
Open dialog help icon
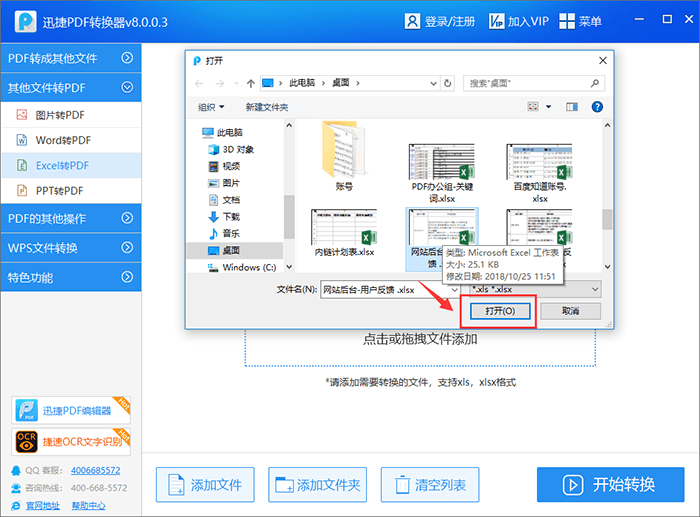(x=597, y=107)
